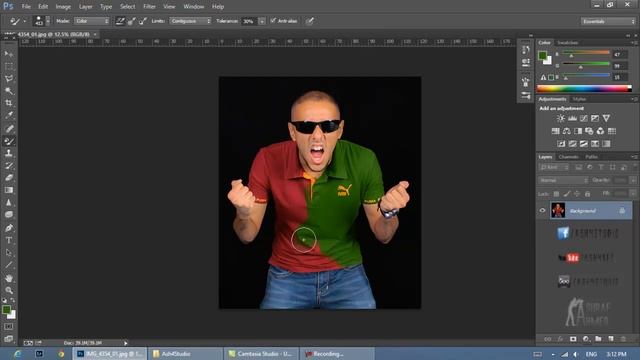Switch to the Paths tab
This screenshot has width=640, height=360.
tap(591, 157)
